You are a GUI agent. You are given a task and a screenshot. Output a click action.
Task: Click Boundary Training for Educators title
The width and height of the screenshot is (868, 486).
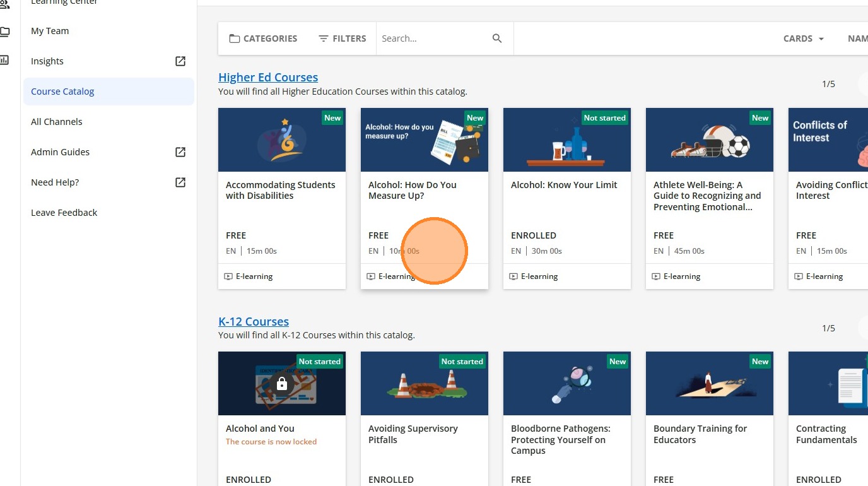tap(700, 434)
